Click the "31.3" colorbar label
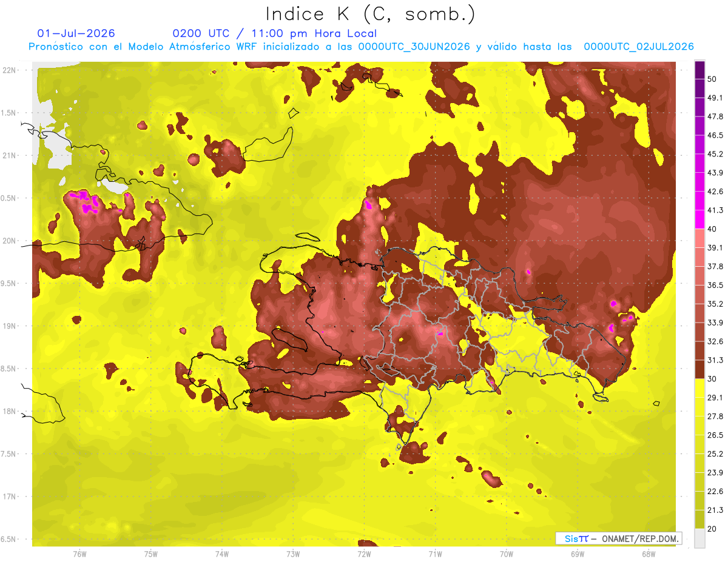 pyautogui.click(x=715, y=360)
